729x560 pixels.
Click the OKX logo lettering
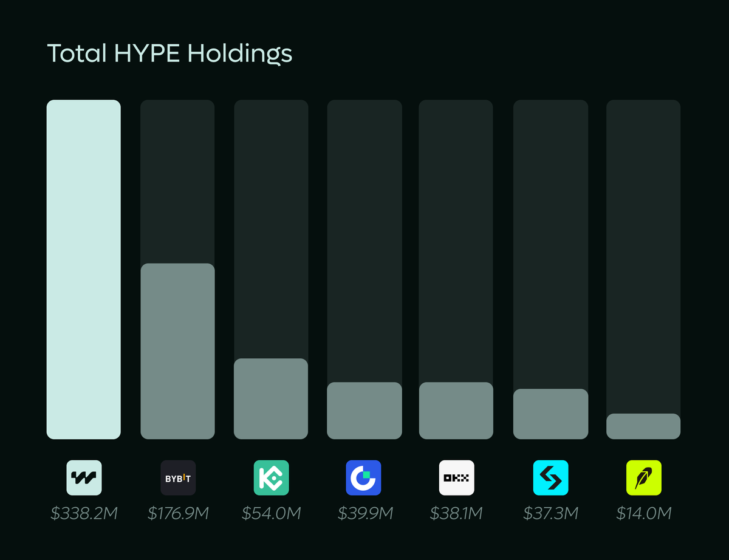456,478
